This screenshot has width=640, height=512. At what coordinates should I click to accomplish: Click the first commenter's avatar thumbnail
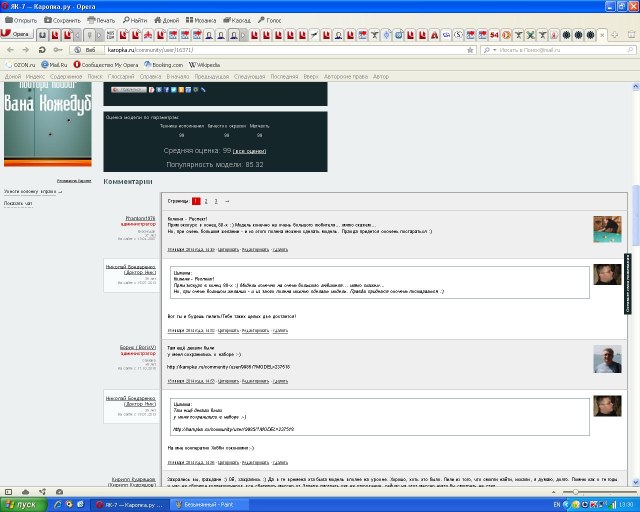[x=606, y=229]
